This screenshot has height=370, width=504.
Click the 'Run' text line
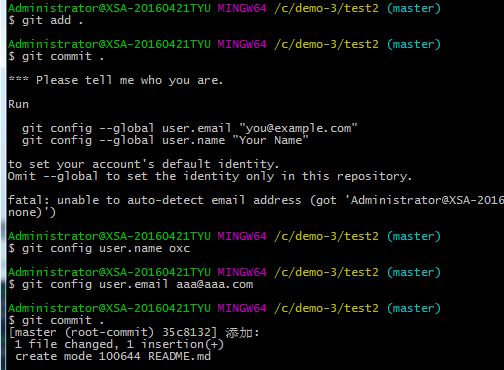[18, 104]
